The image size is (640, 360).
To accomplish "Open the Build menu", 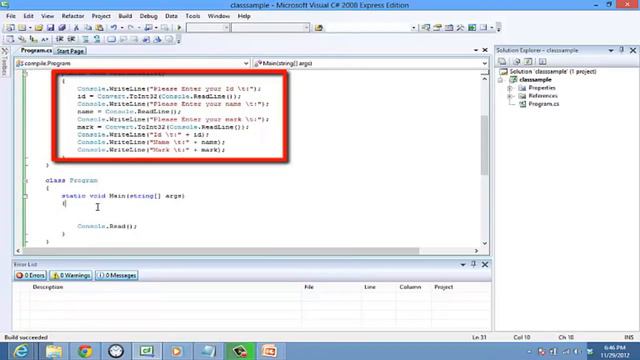I will click(125, 16).
